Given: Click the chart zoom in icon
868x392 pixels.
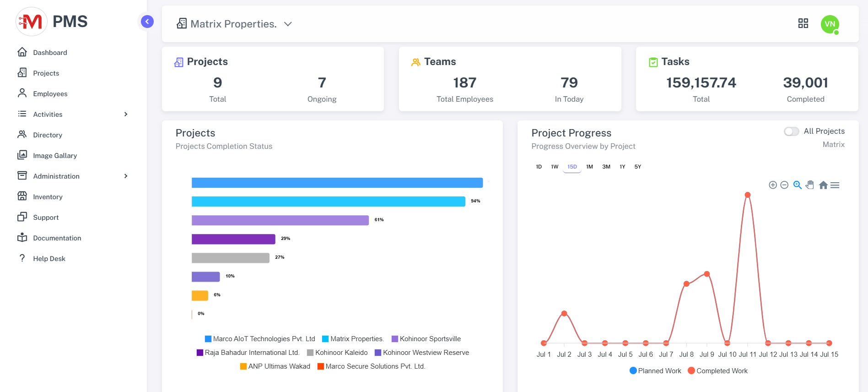Looking at the screenshot, I should [772, 185].
